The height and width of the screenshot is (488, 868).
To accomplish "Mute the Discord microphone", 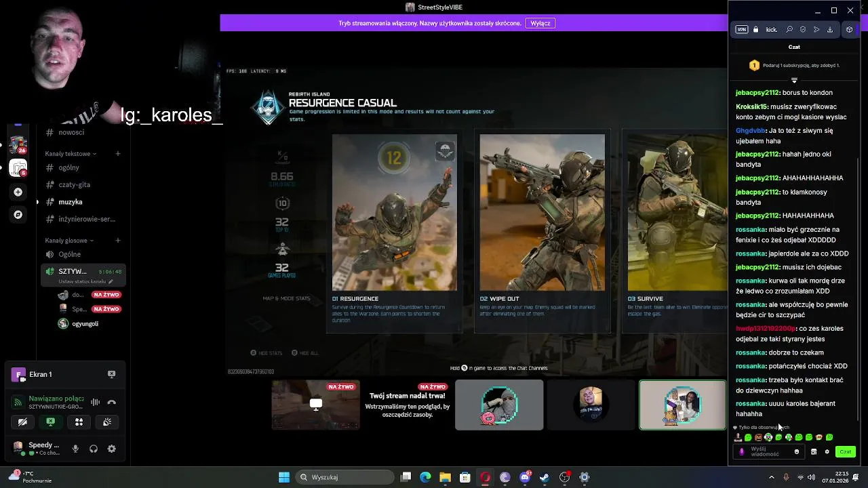I will [75, 449].
